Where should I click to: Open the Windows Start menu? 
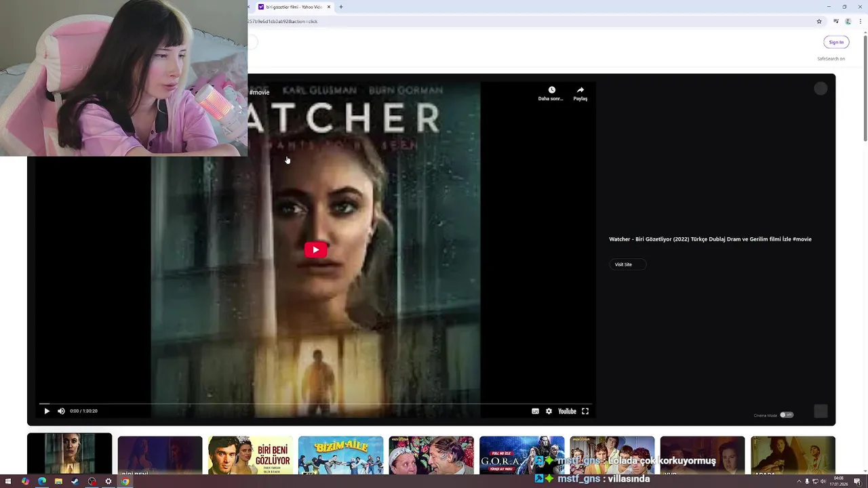pyautogui.click(x=8, y=481)
